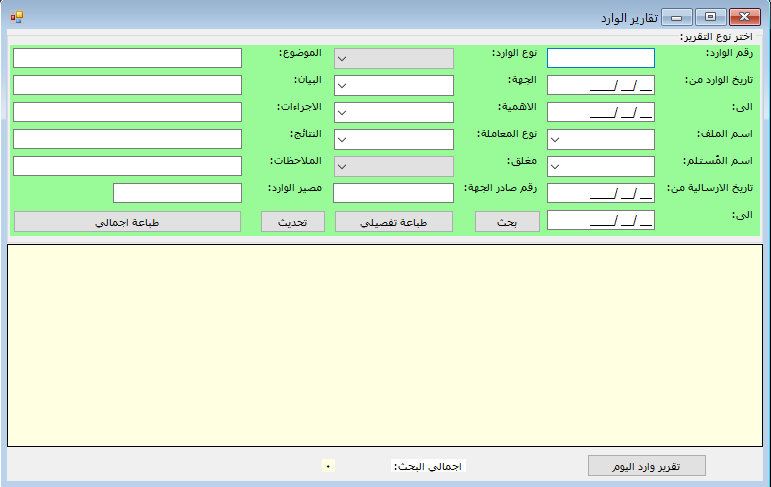Click the search total count value

click(x=328, y=466)
